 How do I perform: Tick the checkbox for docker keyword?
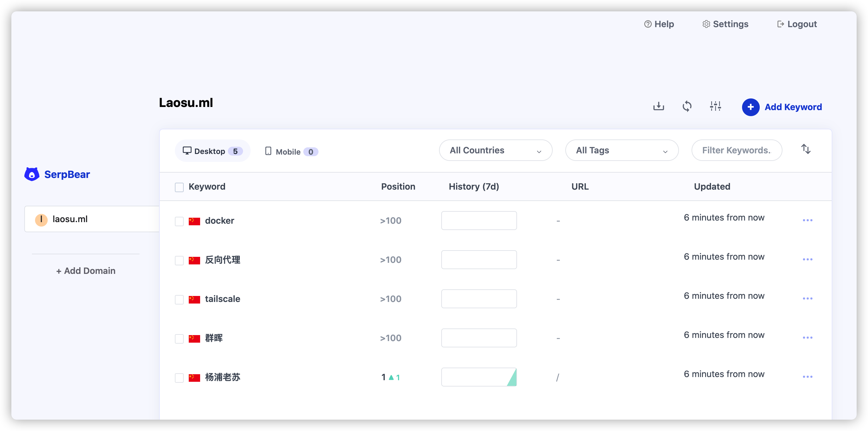179,221
